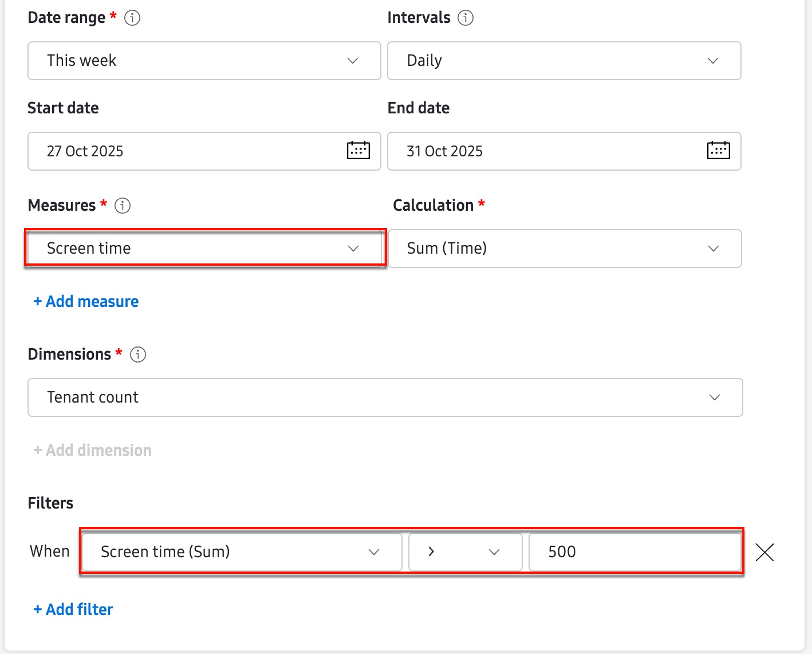Open the End date calendar picker

click(718, 150)
